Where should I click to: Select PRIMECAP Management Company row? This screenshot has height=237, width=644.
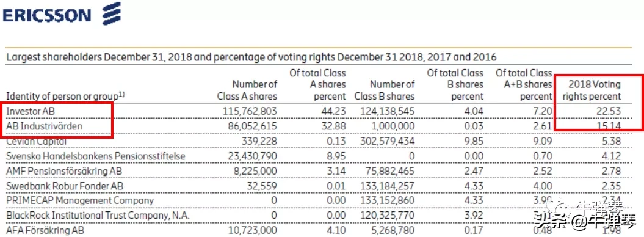point(80,200)
